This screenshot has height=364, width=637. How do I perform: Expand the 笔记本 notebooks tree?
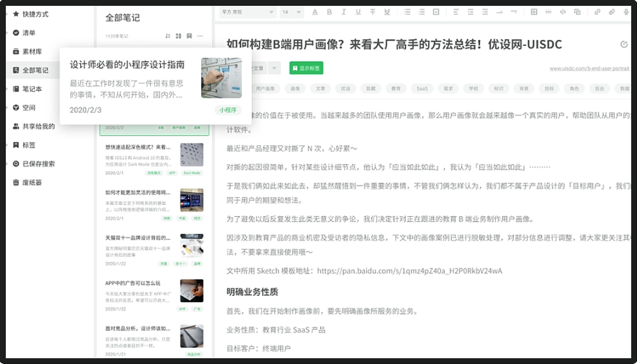coord(6,89)
